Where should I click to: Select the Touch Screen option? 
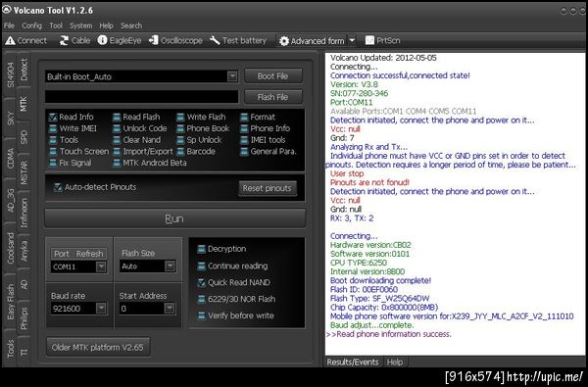79,151
